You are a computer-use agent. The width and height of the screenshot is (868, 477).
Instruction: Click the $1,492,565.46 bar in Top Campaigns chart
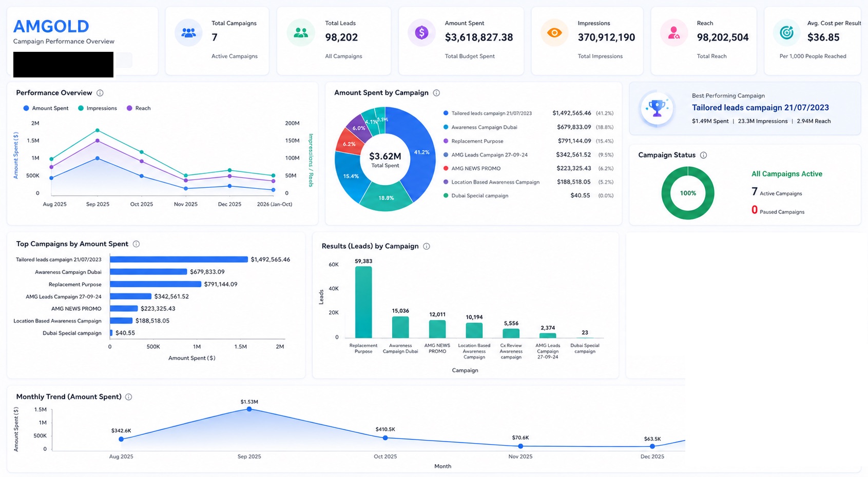[179, 260]
